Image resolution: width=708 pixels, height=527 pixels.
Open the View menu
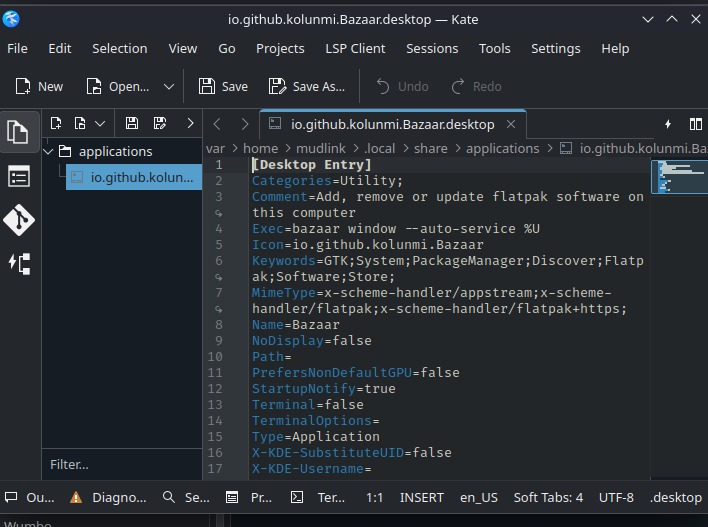(183, 48)
